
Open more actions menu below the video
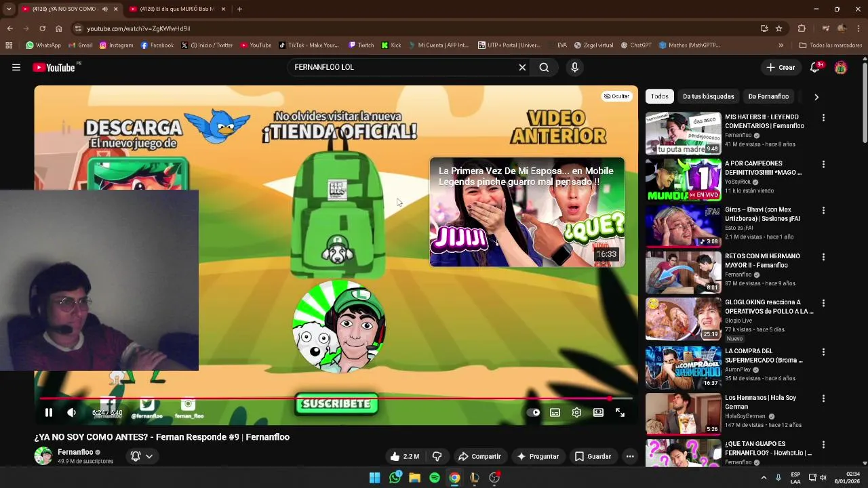coord(629,456)
